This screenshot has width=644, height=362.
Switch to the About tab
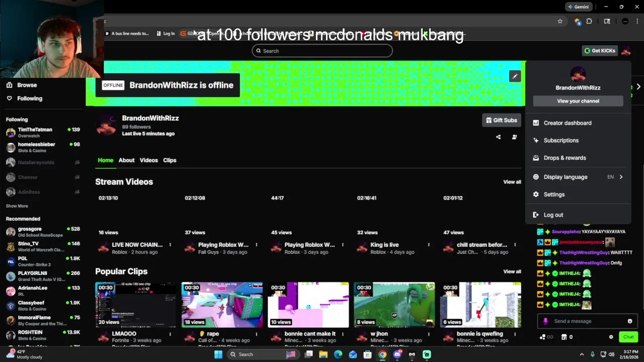coord(126,160)
